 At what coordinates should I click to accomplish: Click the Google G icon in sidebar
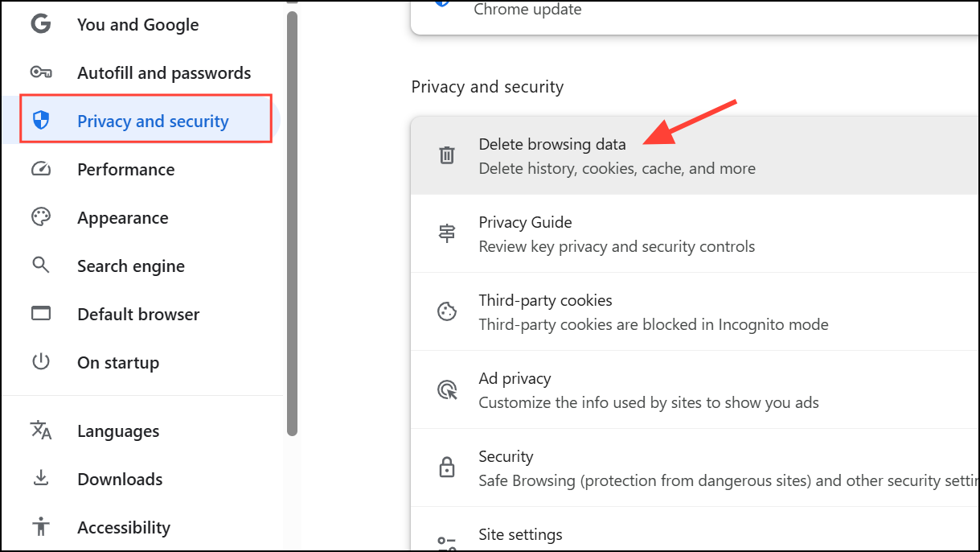click(40, 24)
